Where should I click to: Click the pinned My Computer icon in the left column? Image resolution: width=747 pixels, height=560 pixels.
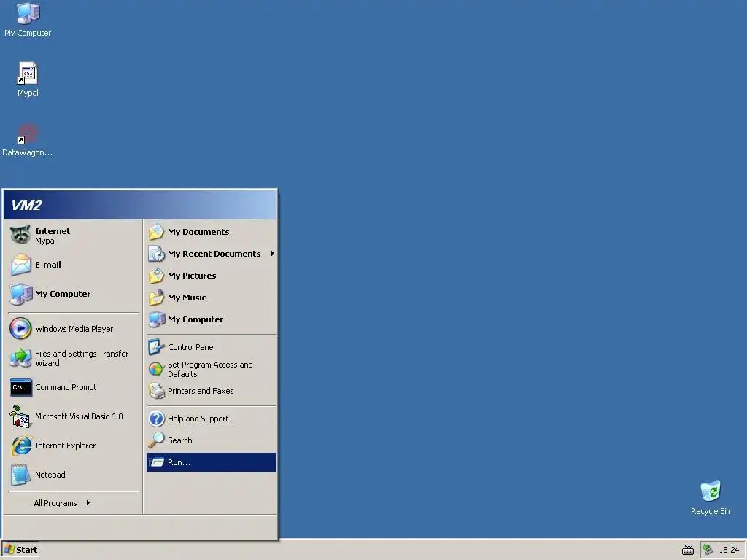click(x=20, y=294)
